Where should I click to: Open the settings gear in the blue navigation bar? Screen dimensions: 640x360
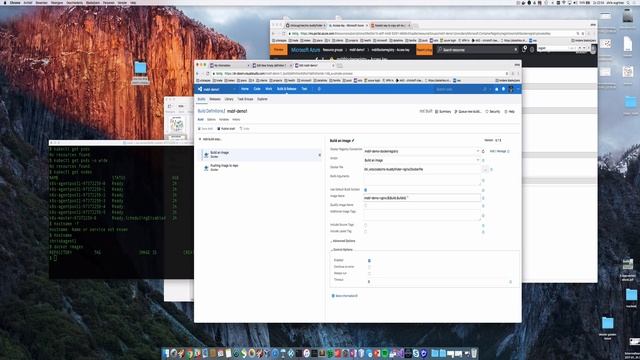click(319, 89)
